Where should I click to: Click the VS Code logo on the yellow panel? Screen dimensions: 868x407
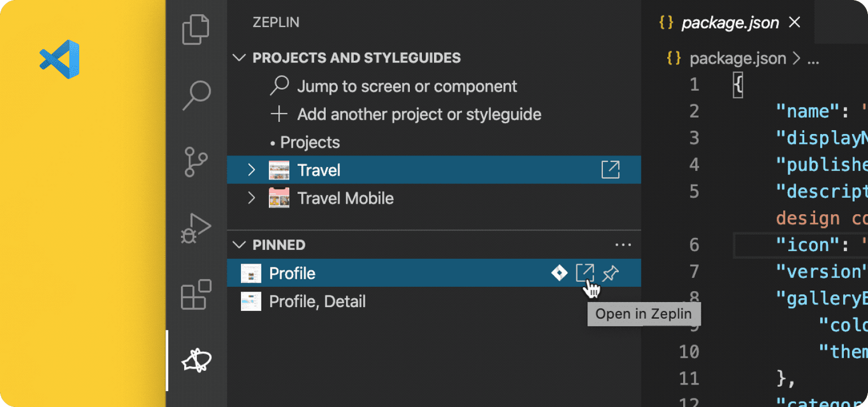58,58
